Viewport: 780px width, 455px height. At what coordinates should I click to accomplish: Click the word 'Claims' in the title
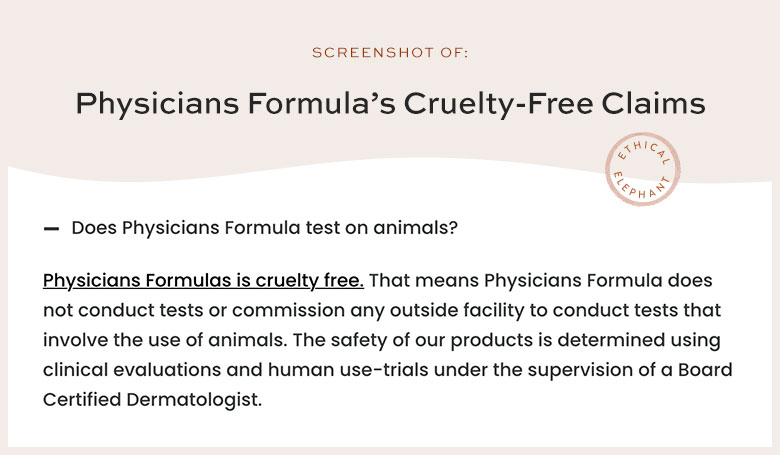(653, 103)
